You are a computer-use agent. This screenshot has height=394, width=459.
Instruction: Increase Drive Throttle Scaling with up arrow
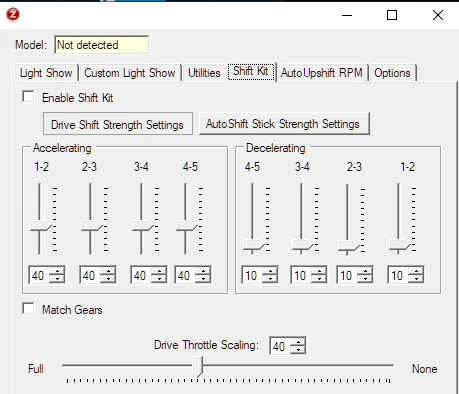(298, 342)
